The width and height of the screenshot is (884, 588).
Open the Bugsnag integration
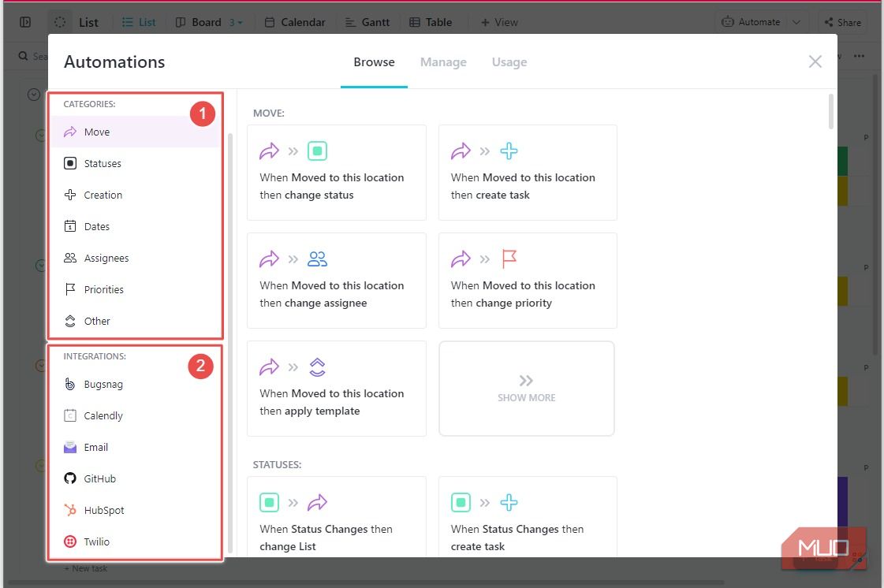click(x=103, y=384)
